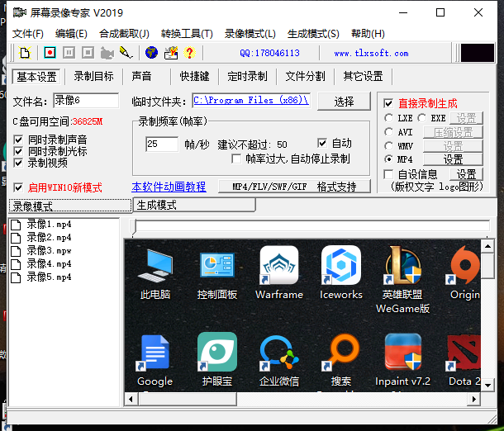Open the 本软件动画教程 link
This screenshot has width=504, height=431.
tap(169, 187)
